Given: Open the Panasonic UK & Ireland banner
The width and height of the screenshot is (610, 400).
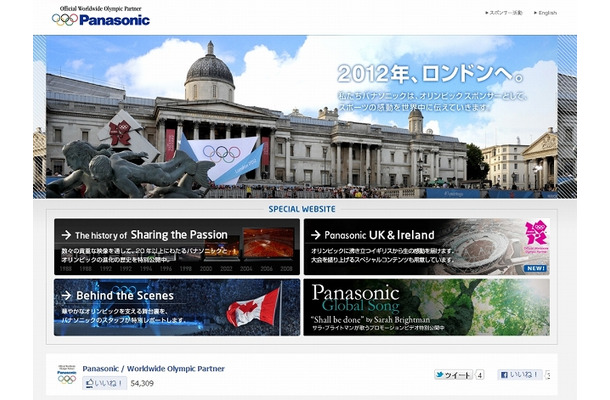Looking at the screenshot, I should click(x=427, y=247).
